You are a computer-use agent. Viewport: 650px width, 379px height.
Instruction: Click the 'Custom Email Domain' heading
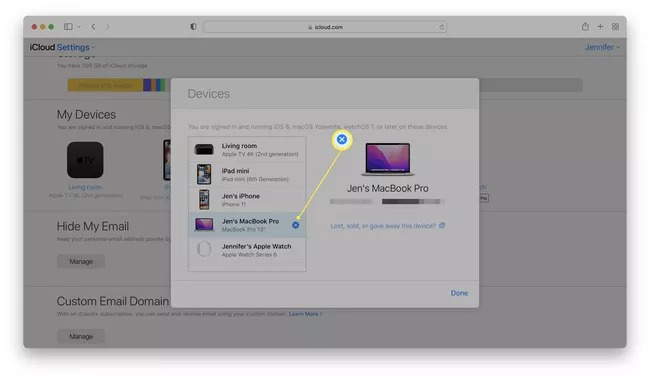coord(113,301)
